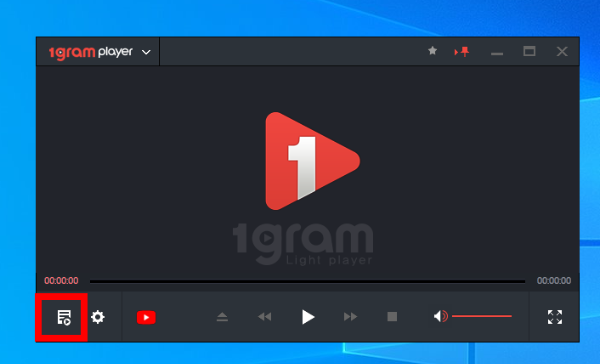Enter fullscreen mode
The width and height of the screenshot is (600, 364).
555,317
